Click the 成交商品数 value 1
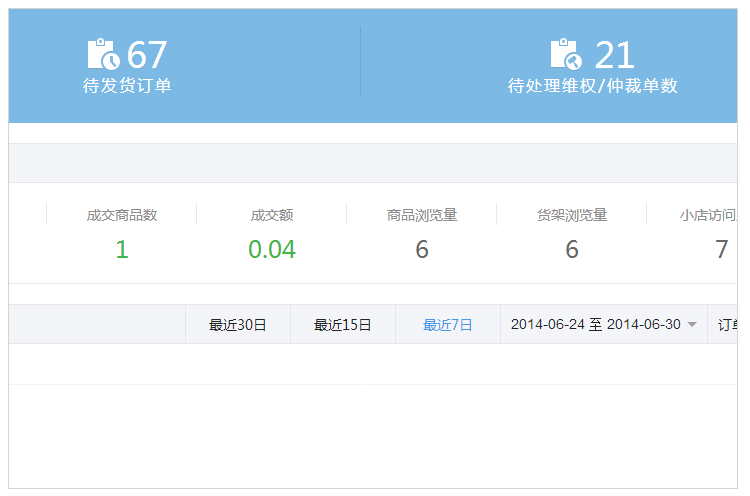 [122, 249]
